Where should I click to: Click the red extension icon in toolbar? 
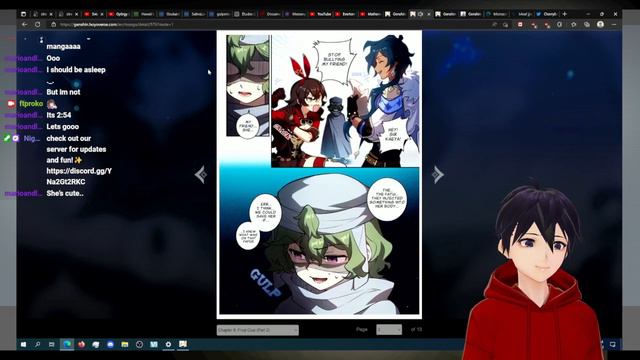pyautogui.click(x=520, y=24)
